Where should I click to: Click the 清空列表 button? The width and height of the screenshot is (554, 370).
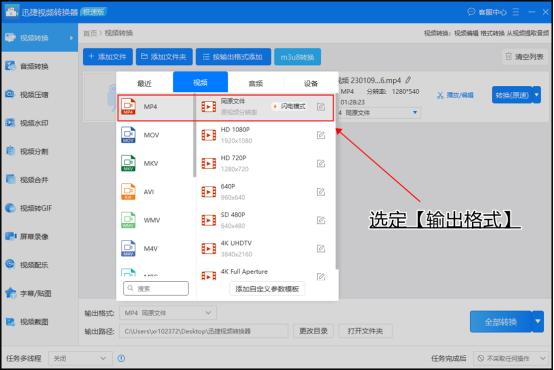point(525,57)
